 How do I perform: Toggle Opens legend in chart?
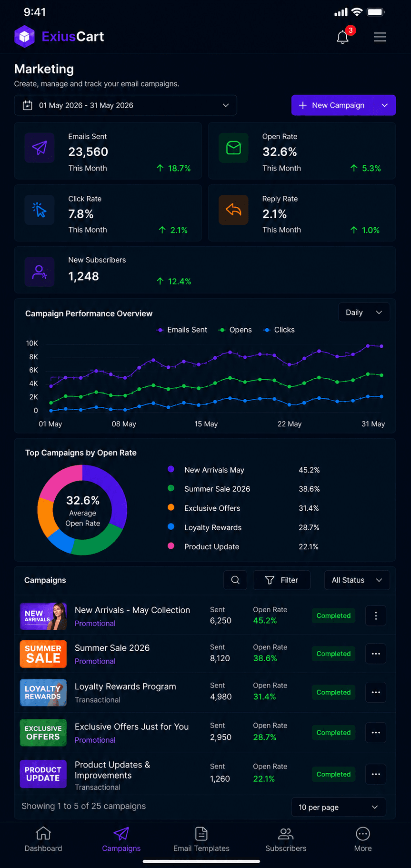click(235, 330)
